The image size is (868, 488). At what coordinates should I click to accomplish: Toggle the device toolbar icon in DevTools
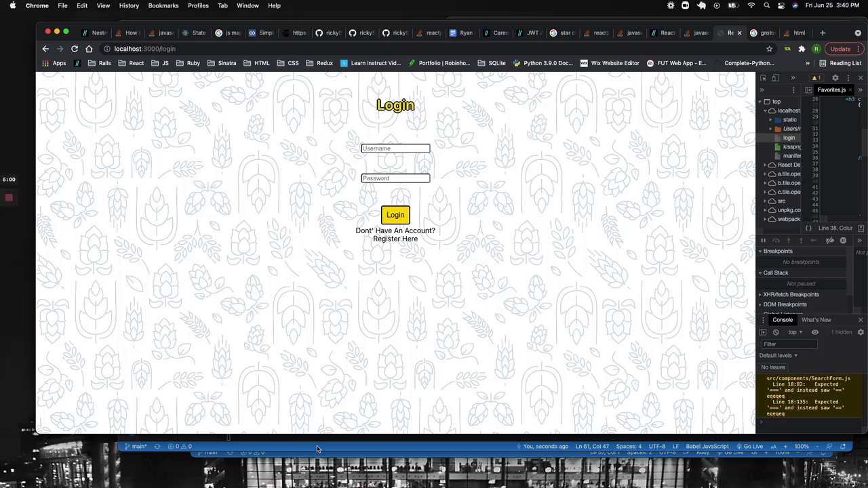tap(775, 78)
